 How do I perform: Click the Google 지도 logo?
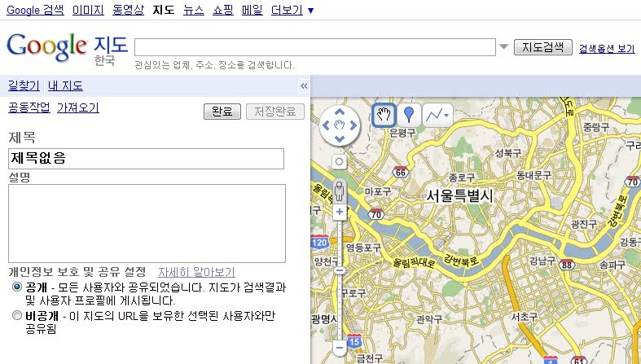(x=68, y=48)
